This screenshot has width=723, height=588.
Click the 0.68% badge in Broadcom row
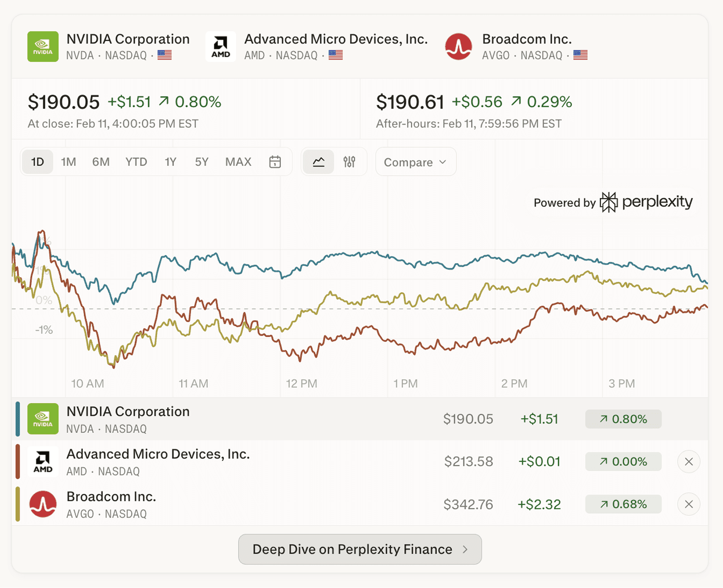(x=623, y=504)
